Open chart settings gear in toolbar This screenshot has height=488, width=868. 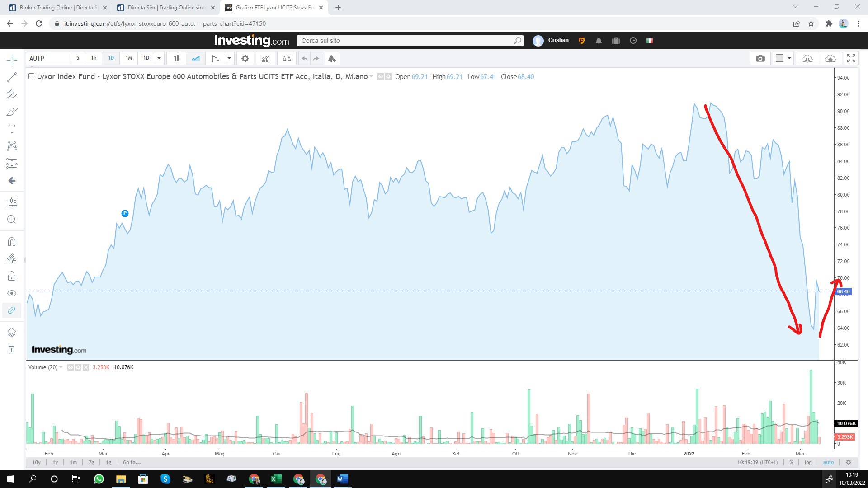point(245,58)
